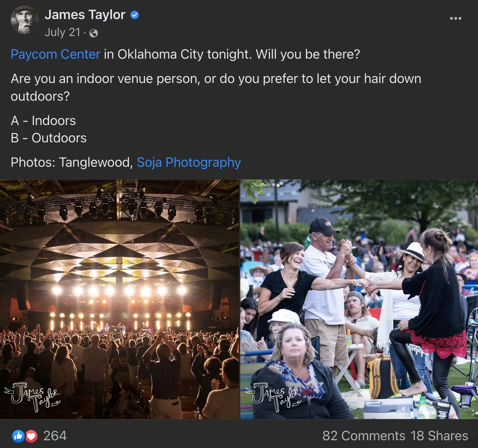478x448 pixels.
Task: Open the James Taylor profile name
Action: pos(85,15)
